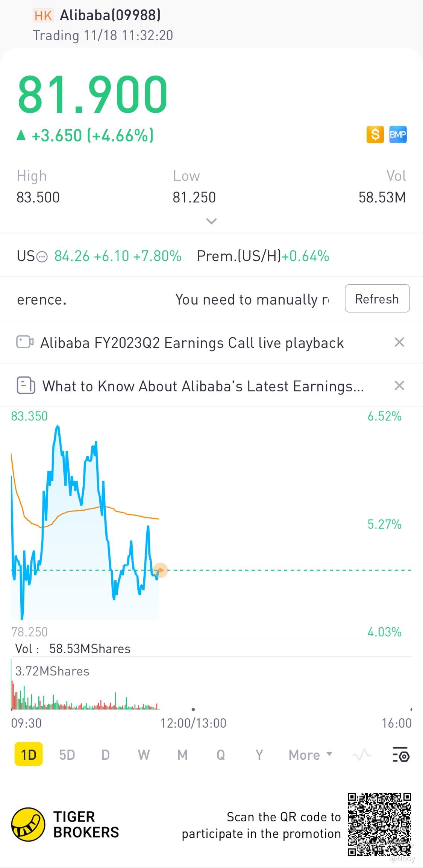423x868 pixels.
Task: Open the chart settings icon
Action: click(x=401, y=755)
